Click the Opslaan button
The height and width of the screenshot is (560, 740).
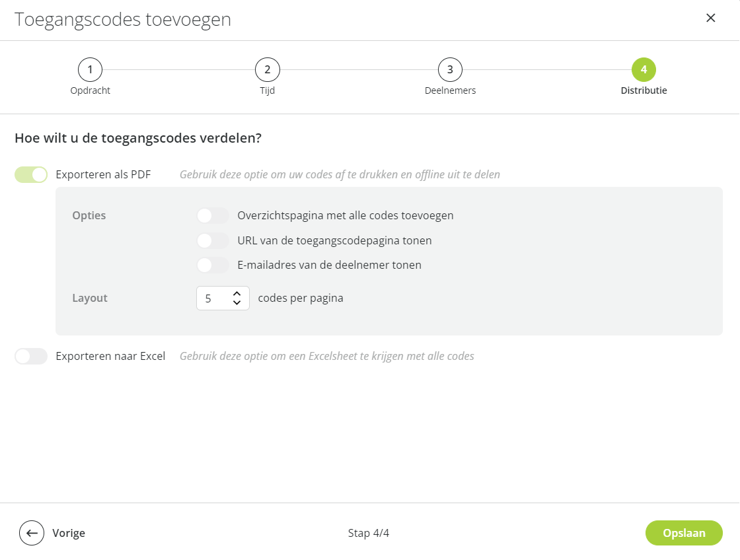tap(684, 533)
